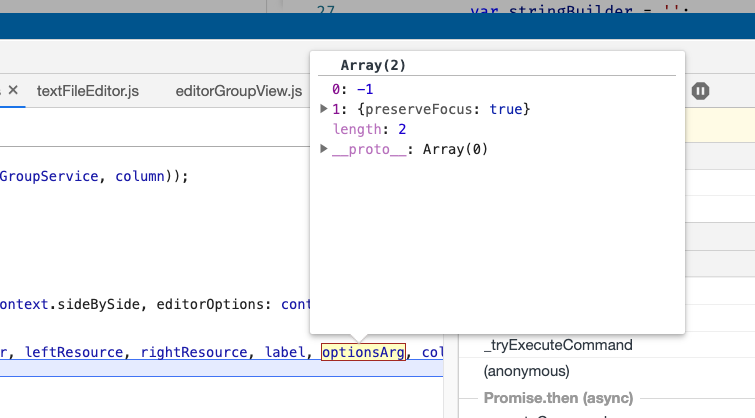Pause script execution with the pause button
The image size is (755, 418).
(x=700, y=91)
